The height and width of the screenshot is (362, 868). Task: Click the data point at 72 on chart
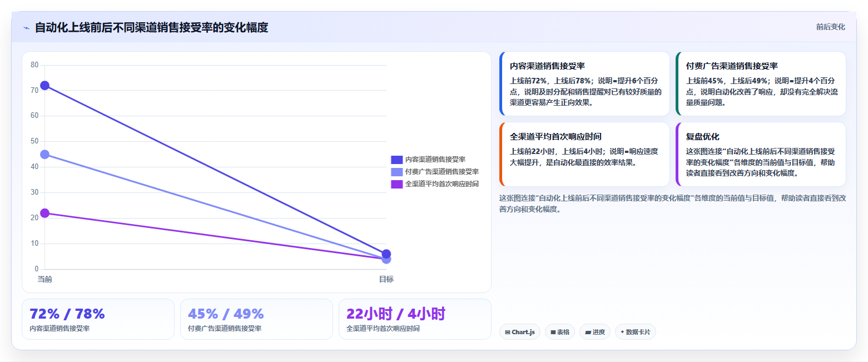[45, 86]
